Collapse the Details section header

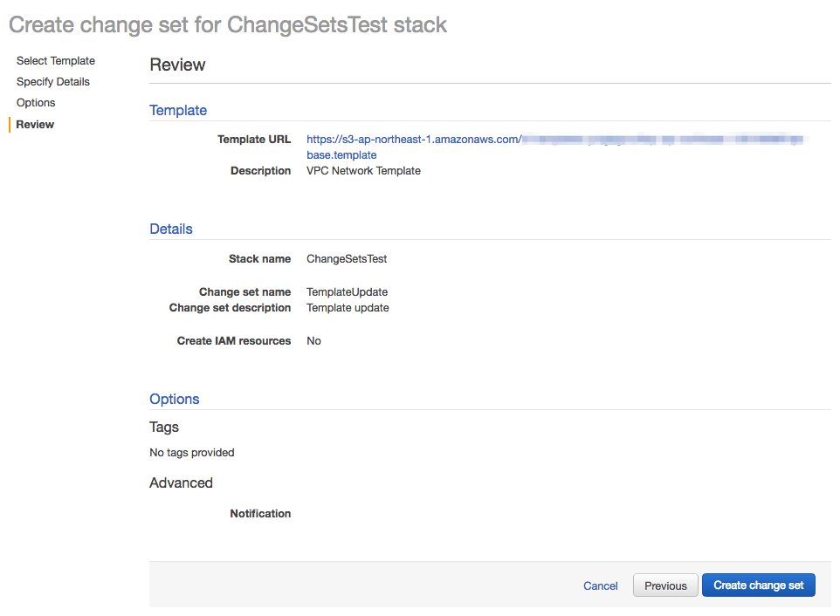pos(170,229)
